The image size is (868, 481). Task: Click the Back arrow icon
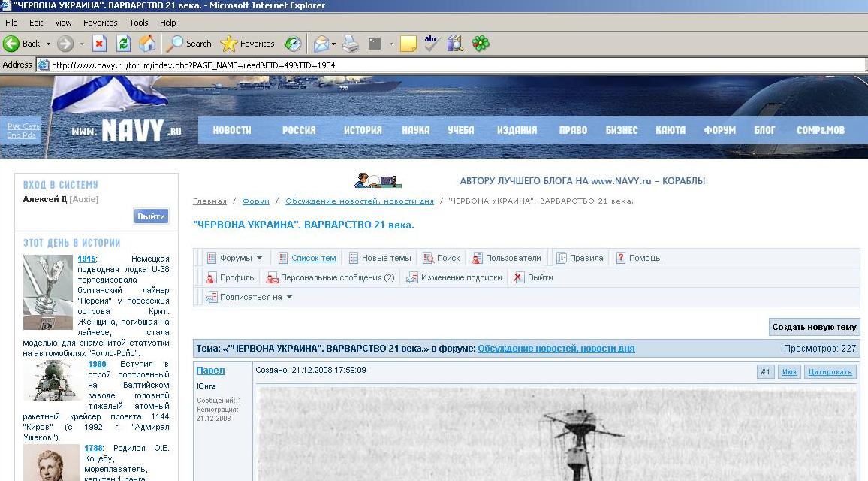click(x=11, y=44)
